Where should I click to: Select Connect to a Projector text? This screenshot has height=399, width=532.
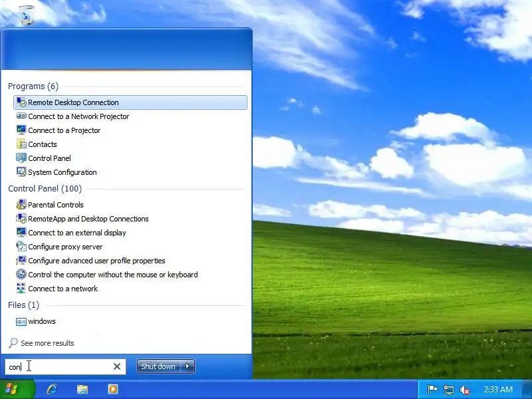64,130
